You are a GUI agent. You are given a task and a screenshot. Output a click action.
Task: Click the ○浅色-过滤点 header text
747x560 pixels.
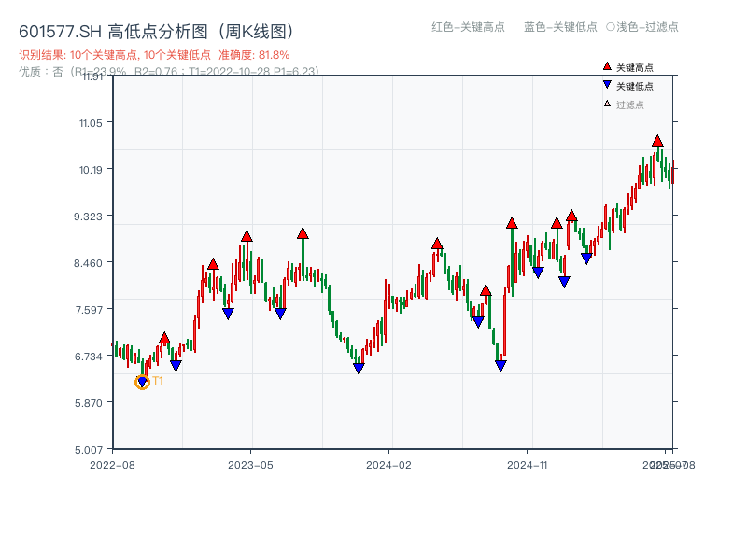point(642,27)
